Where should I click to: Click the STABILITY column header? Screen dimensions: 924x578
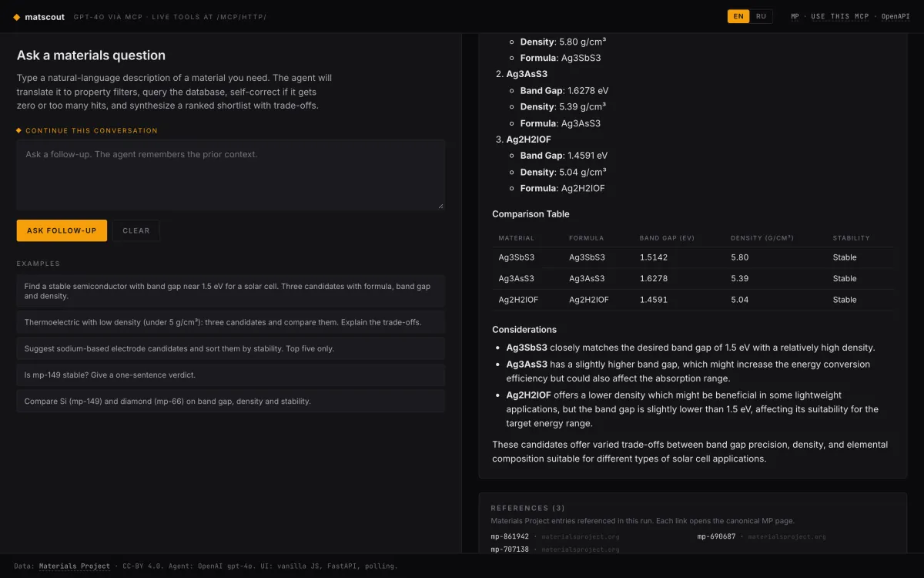pos(851,238)
